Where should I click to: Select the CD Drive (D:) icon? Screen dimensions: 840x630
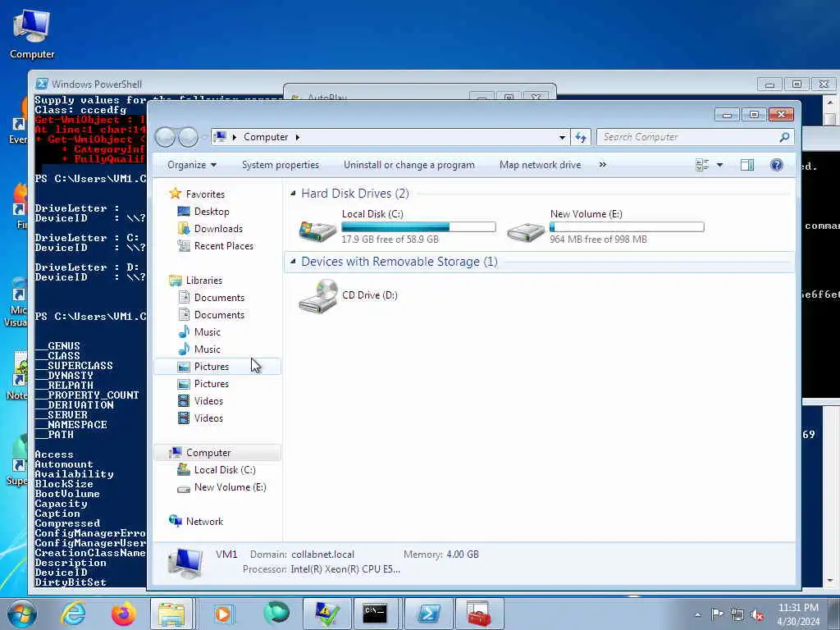coord(318,295)
